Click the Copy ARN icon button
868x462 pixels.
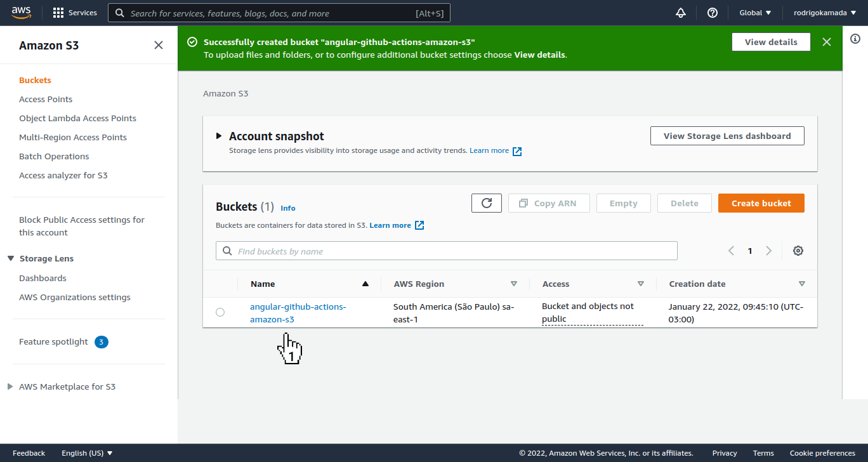pos(549,202)
